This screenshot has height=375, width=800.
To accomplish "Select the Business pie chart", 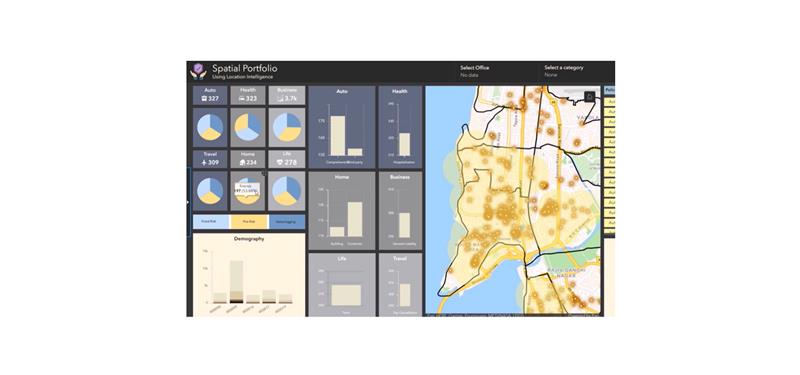I will point(287,127).
